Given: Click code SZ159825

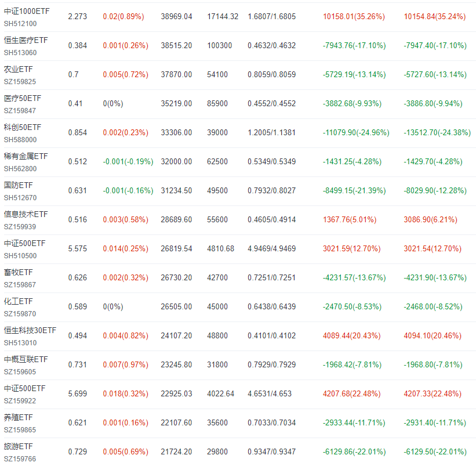Looking at the screenshot, I should click(x=20, y=82).
